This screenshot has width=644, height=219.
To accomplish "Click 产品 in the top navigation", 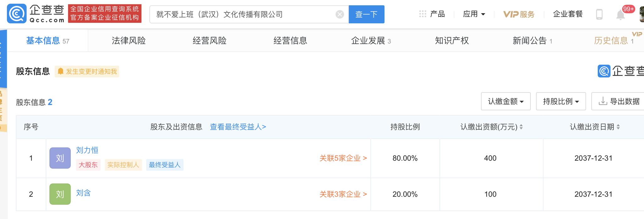I will [437, 14].
